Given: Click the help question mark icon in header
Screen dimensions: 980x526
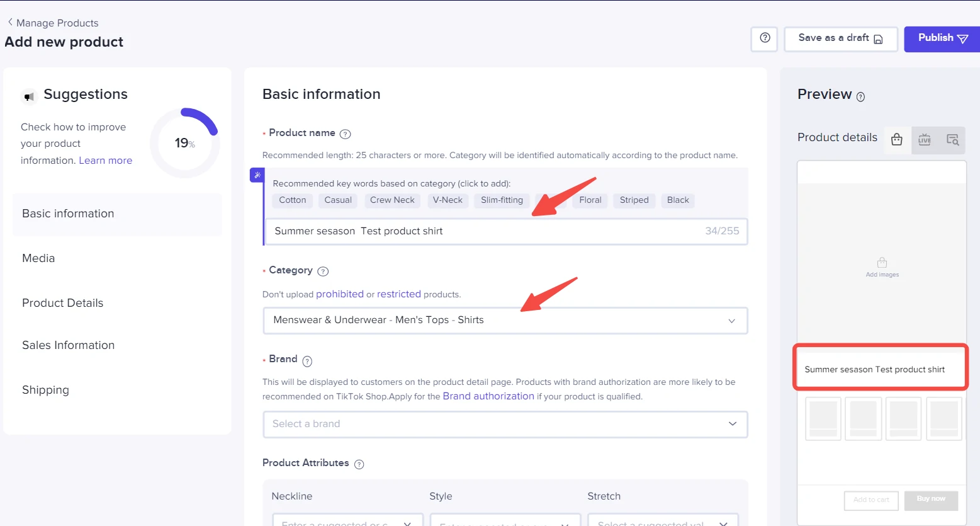Looking at the screenshot, I should coord(765,38).
